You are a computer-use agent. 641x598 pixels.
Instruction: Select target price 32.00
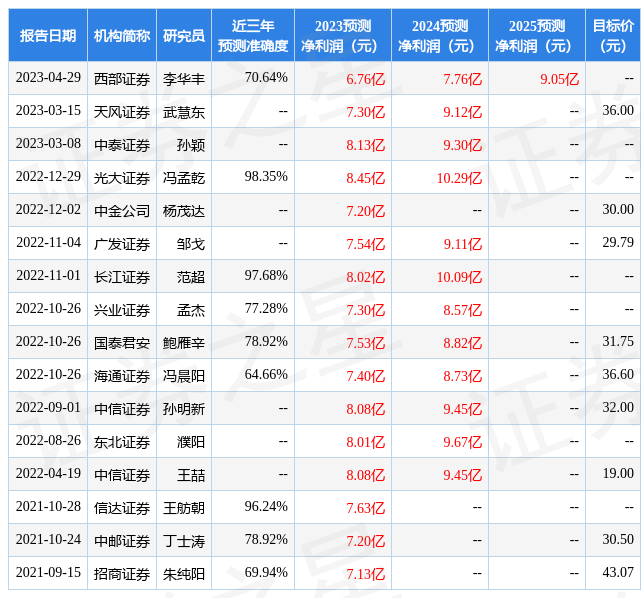618,408
